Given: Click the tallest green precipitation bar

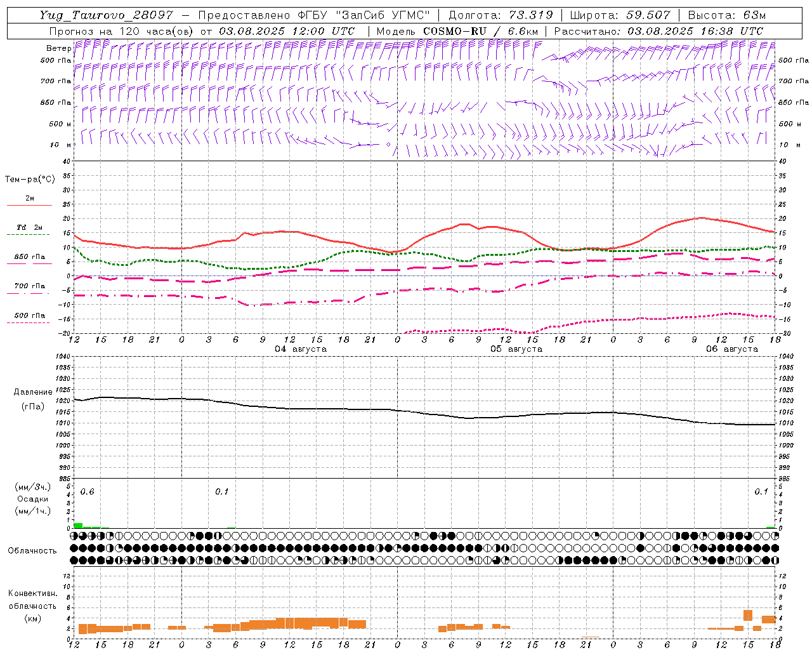Looking at the screenshot, I should point(78,525).
